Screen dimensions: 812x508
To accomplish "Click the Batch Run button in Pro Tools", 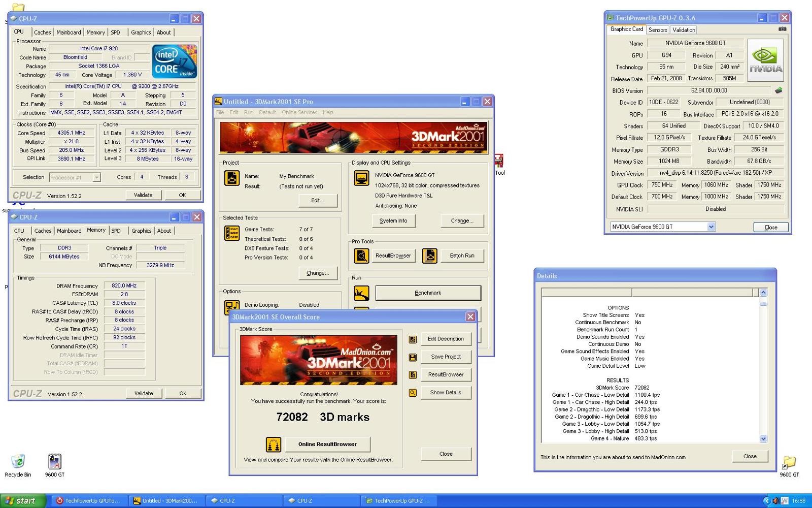I will [462, 256].
